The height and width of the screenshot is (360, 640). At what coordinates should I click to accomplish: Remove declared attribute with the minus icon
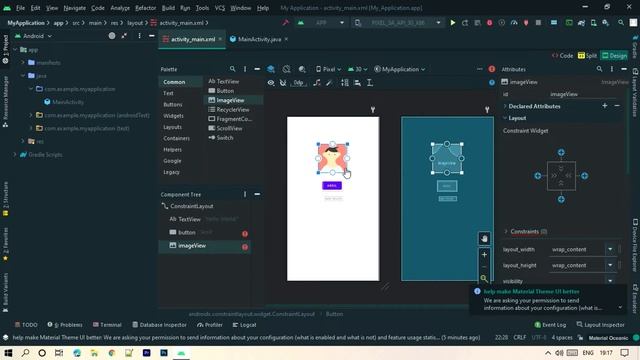[x=617, y=106]
